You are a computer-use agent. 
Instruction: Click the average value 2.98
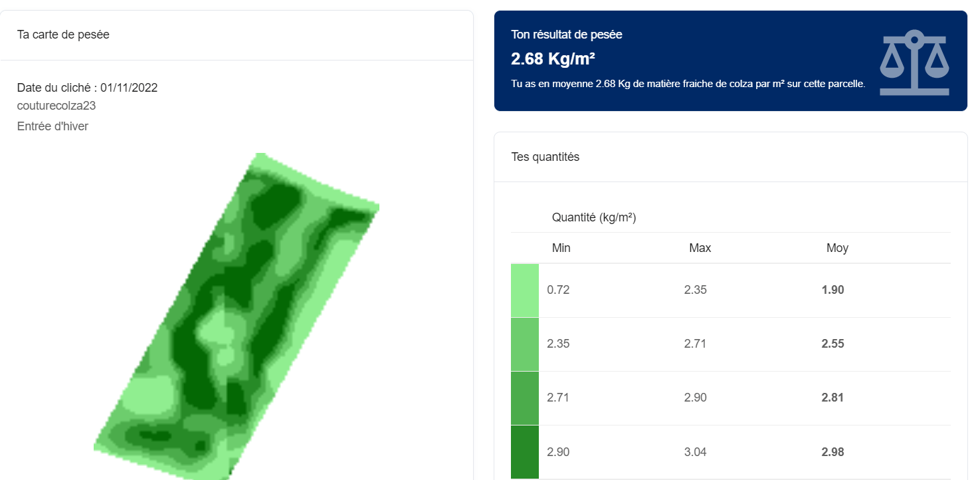point(833,452)
